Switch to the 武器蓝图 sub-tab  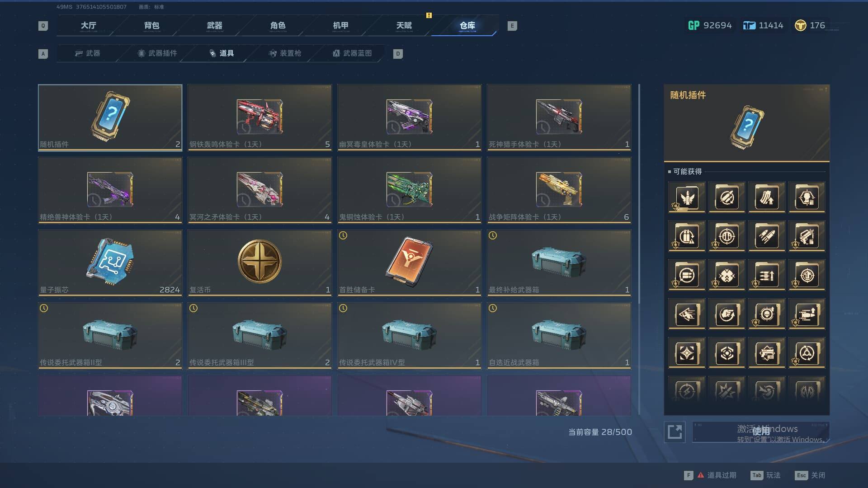tap(352, 53)
